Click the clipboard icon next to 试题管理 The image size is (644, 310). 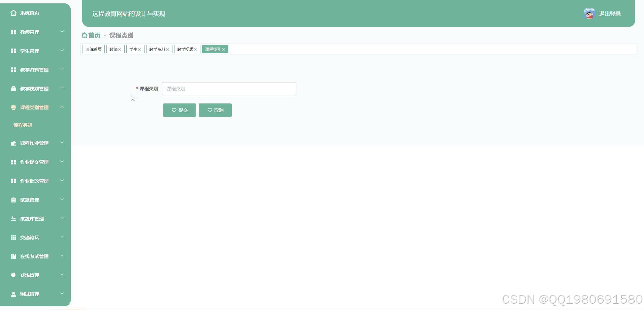[x=13, y=200]
